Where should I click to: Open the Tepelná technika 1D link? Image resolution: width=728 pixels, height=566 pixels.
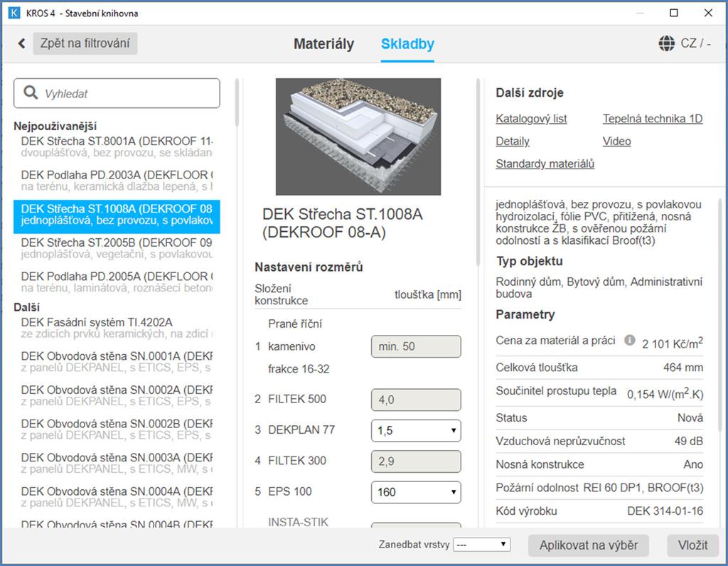[x=653, y=119]
